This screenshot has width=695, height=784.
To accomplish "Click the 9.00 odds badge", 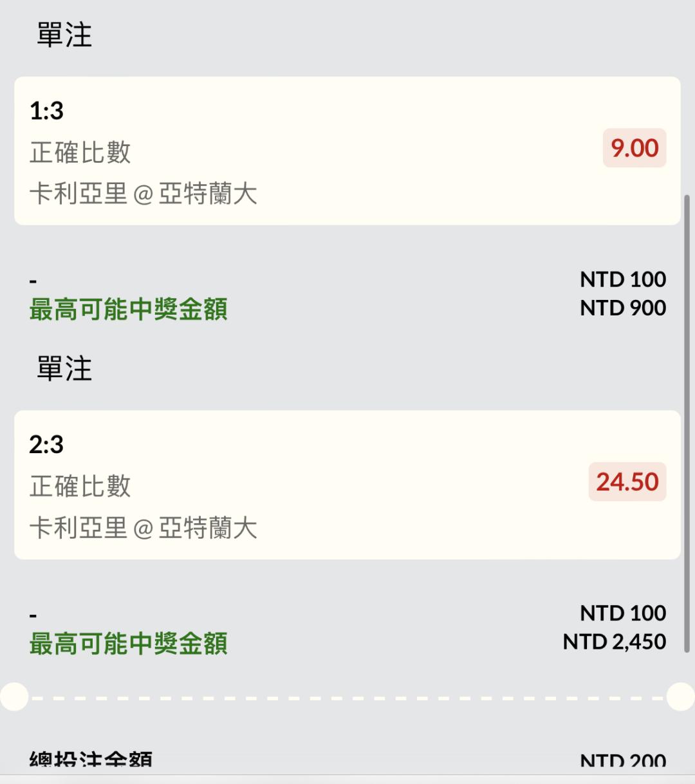I will (x=634, y=148).
